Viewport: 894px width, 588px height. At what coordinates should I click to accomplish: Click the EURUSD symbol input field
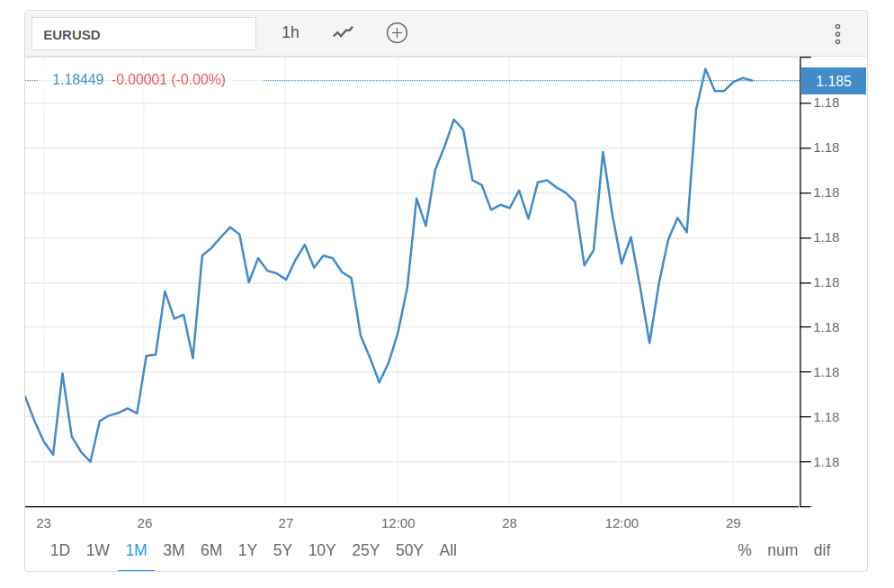pyautogui.click(x=144, y=34)
